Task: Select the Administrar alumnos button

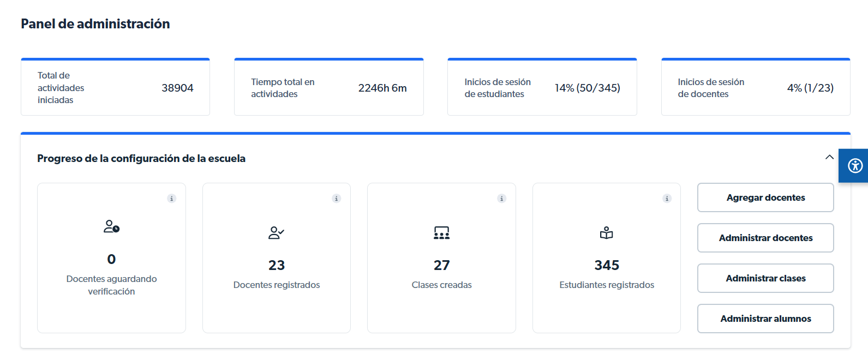Action: [x=765, y=319]
